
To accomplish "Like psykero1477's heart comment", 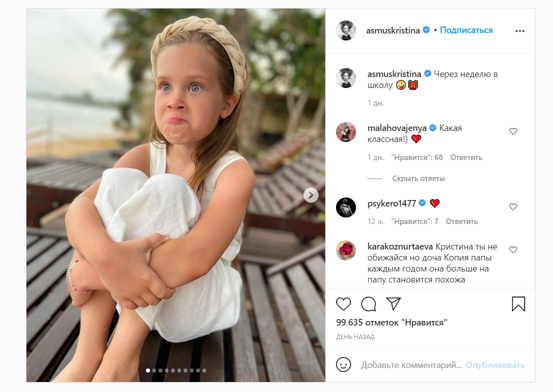I will 513,206.
